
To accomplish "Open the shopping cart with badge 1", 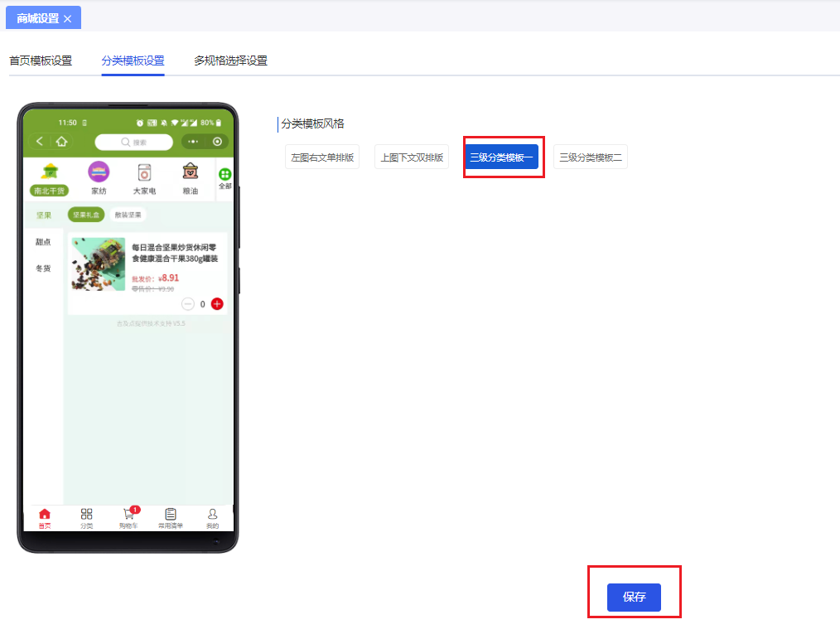I will [128, 516].
